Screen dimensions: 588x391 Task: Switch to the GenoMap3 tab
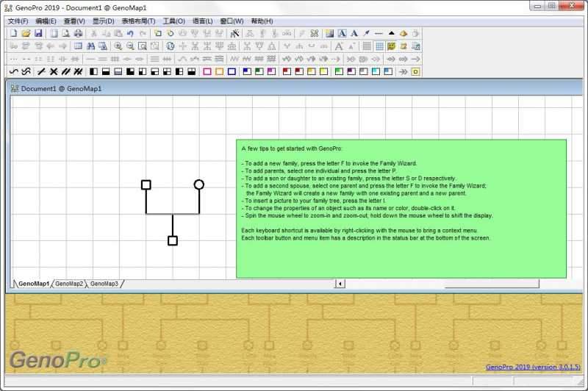pyautogui.click(x=104, y=284)
